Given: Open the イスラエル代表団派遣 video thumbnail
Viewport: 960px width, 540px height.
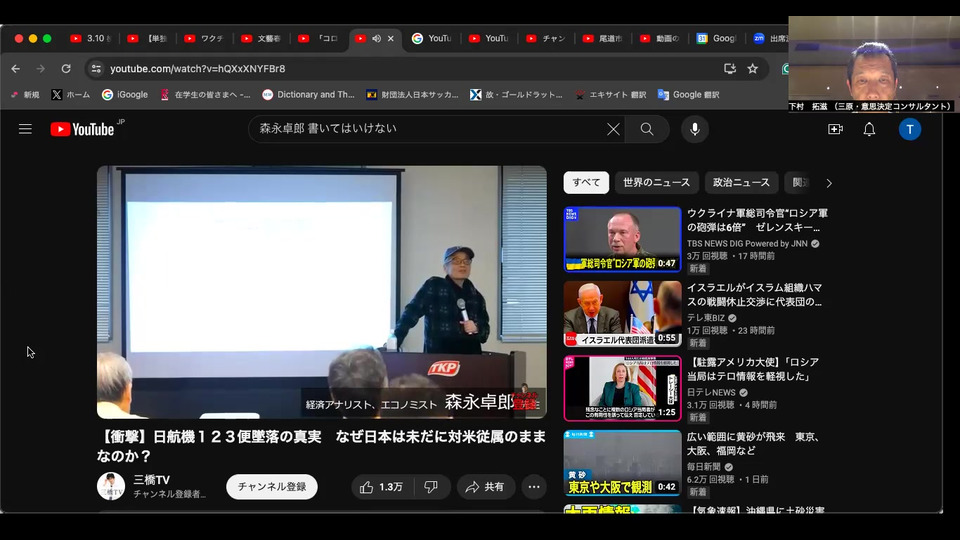Looking at the screenshot, I should tap(622, 314).
